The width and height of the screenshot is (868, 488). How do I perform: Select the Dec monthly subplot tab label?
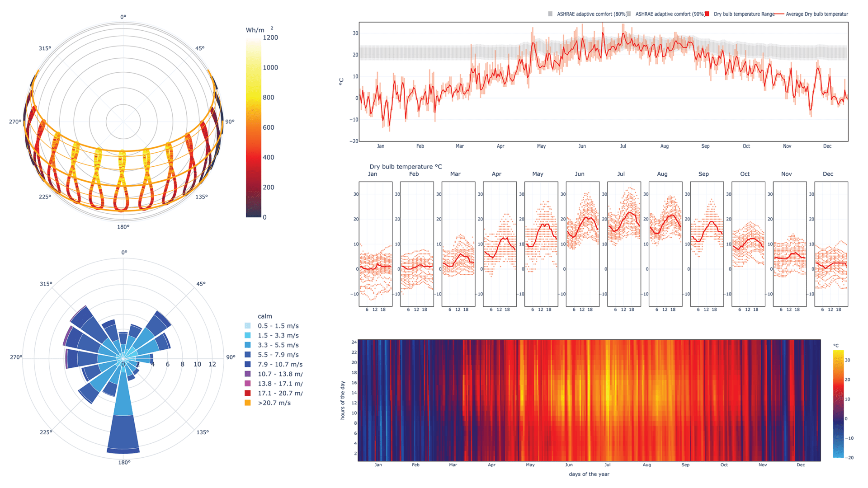pos(828,174)
